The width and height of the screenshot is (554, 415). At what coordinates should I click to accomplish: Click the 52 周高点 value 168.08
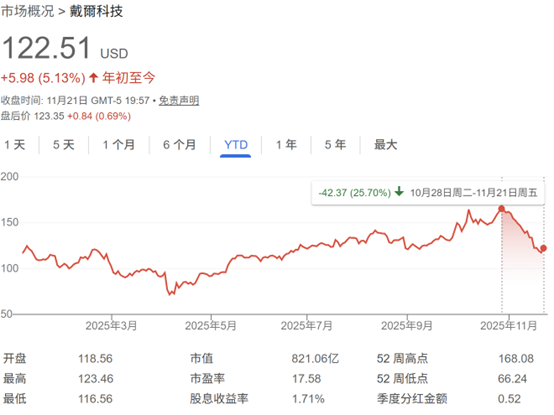516,359
